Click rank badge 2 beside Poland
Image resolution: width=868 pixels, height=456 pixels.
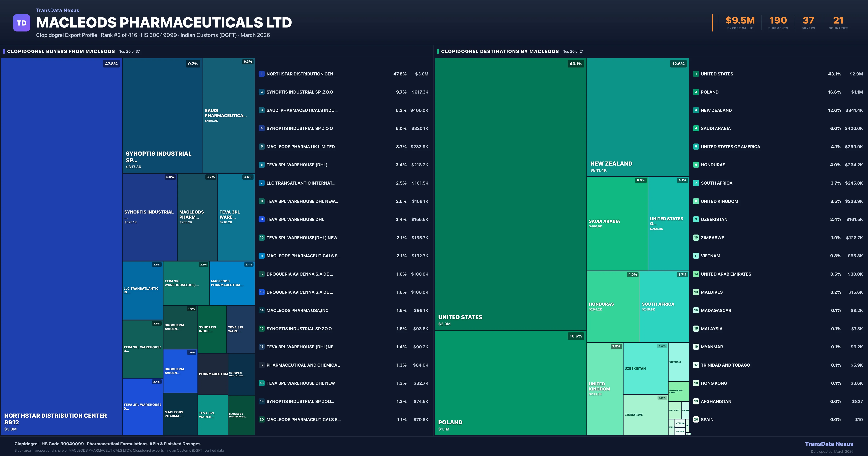696,92
